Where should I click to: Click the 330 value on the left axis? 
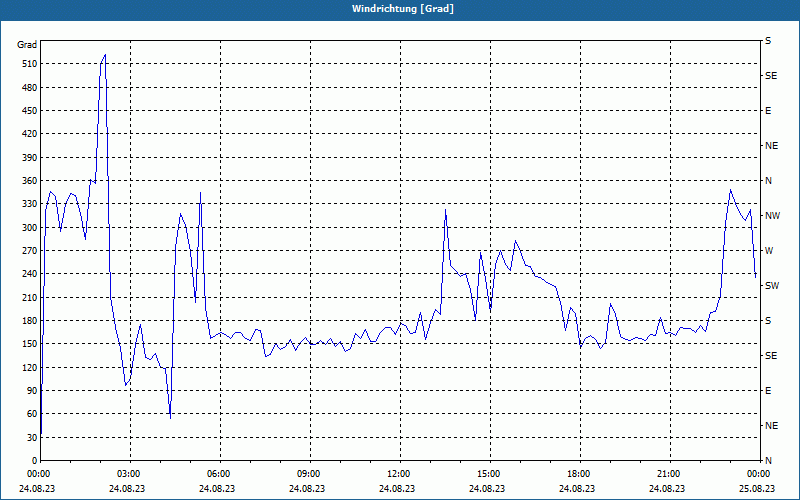coord(30,204)
